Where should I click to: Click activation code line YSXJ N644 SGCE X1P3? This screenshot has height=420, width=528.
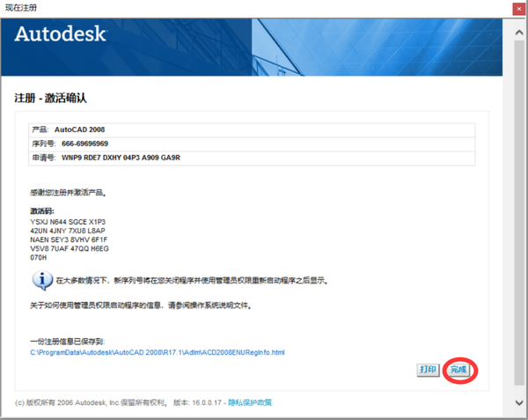68,222
